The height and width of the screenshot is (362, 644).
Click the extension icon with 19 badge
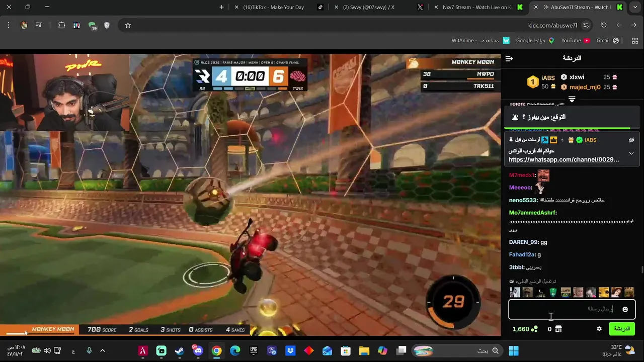click(x=92, y=26)
